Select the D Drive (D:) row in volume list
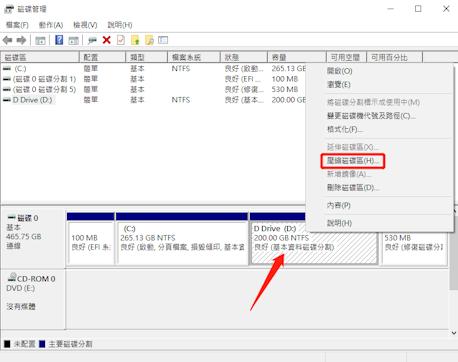 (x=153, y=100)
